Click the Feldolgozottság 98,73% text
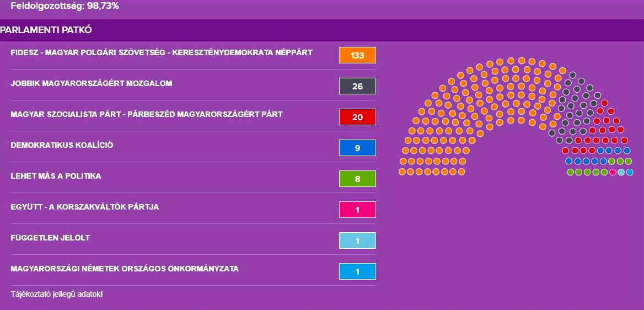 click(65, 7)
